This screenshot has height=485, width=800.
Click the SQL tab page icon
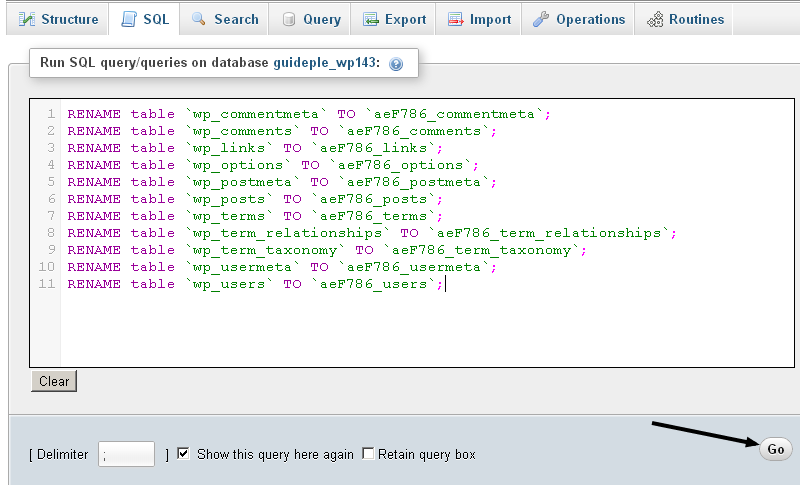coord(129,19)
